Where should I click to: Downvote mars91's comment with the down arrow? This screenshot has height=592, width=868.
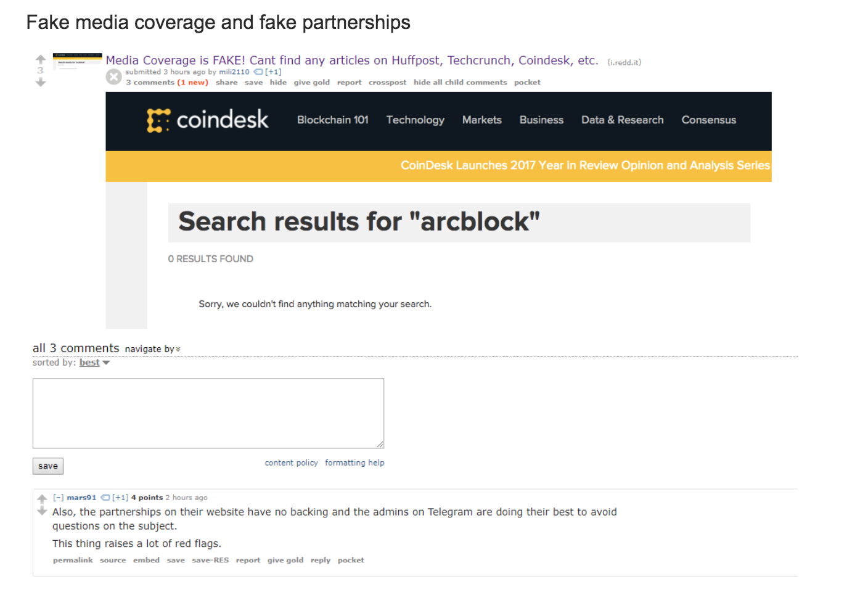[x=41, y=511]
